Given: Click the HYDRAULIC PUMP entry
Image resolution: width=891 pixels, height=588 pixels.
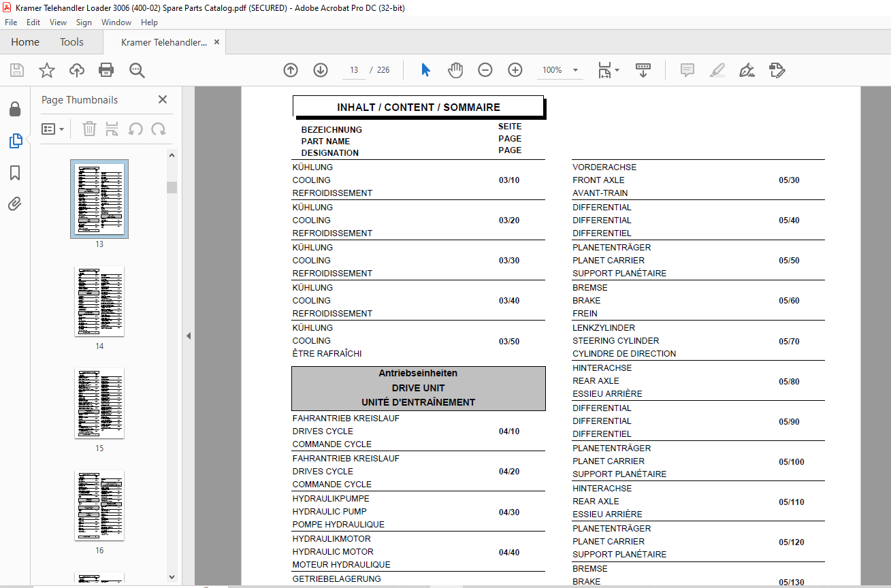Looking at the screenshot, I should [329, 512].
